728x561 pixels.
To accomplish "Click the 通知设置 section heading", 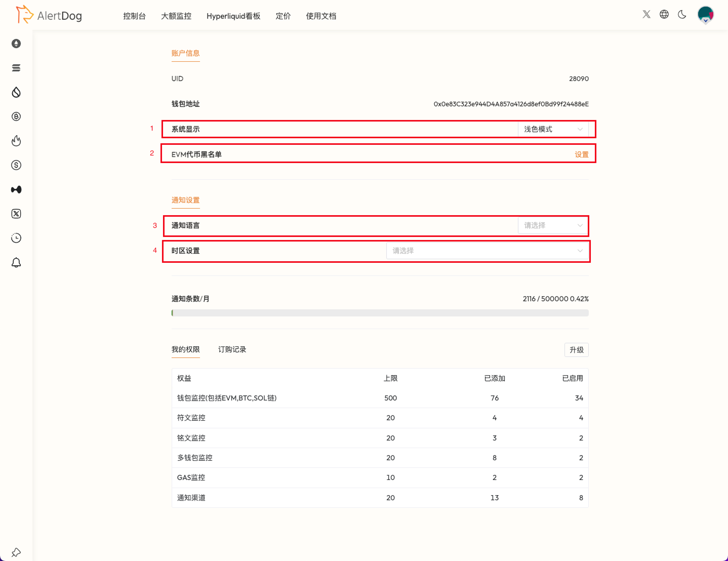I will click(186, 200).
